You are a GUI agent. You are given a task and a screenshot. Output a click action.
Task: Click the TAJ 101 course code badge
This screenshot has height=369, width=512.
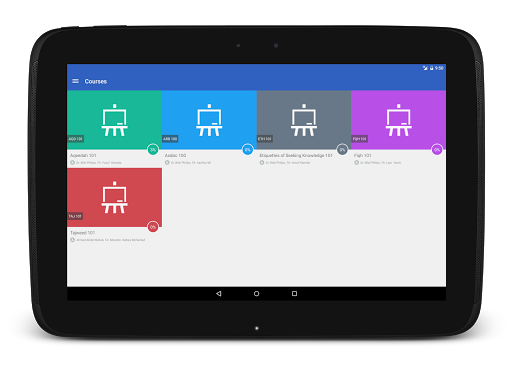click(75, 216)
